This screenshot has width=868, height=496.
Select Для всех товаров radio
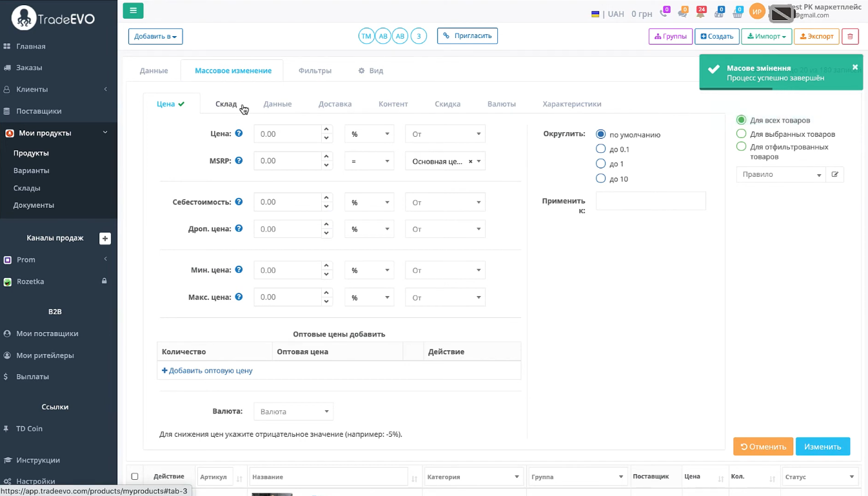pyautogui.click(x=741, y=120)
